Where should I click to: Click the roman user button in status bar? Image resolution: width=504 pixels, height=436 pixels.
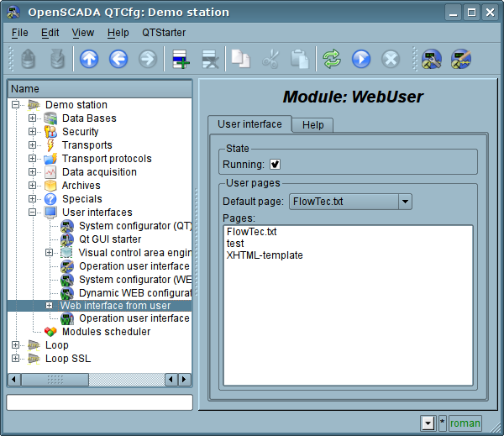(465, 423)
